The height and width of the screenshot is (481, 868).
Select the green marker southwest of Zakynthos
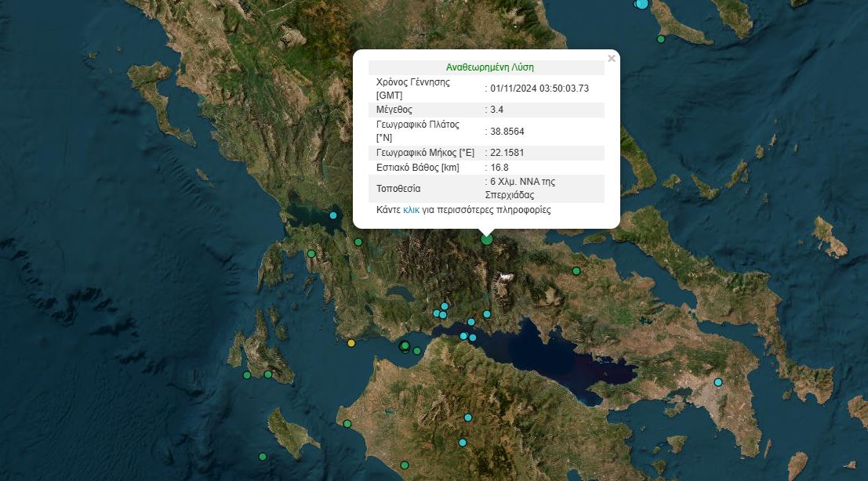click(263, 457)
